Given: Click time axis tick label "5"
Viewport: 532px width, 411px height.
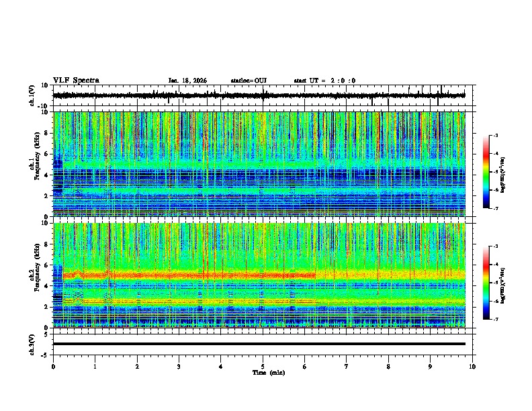Looking at the screenshot, I should point(263,367).
